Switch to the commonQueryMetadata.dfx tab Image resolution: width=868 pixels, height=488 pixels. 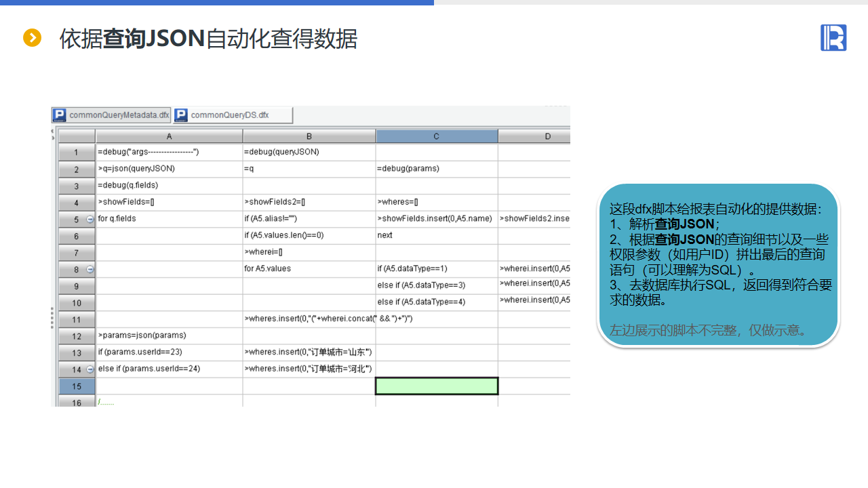point(111,115)
